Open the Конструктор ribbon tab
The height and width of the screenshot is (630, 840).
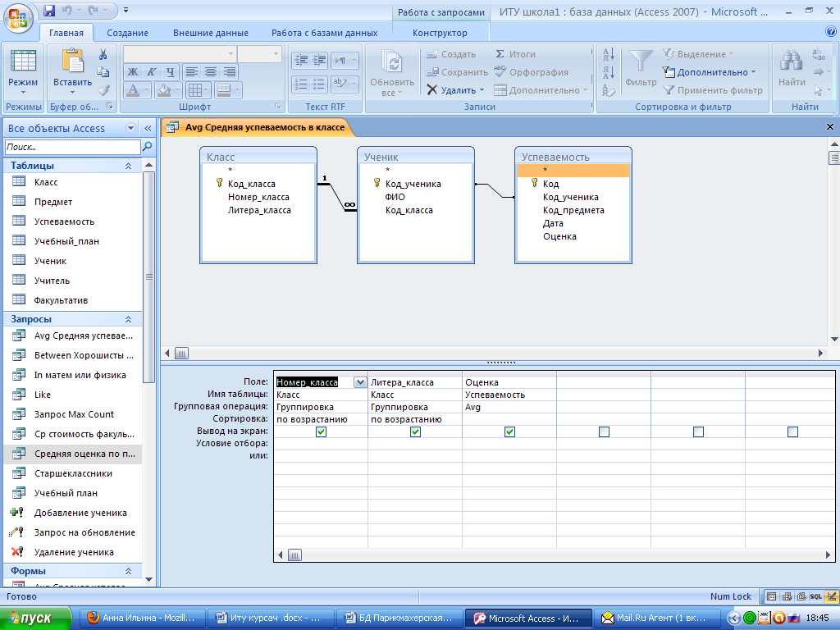pyautogui.click(x=440, y=33)
